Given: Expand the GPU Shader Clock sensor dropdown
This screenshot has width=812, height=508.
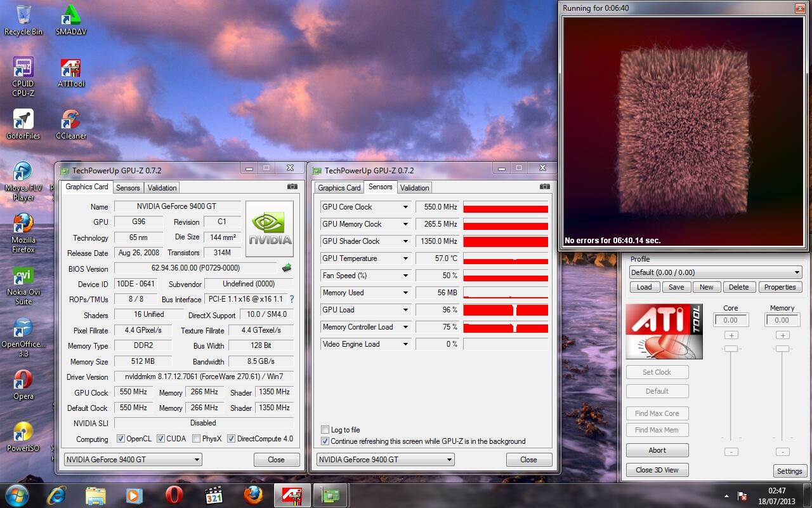Looking at the screenshot, I should click(x=405, y=241).
